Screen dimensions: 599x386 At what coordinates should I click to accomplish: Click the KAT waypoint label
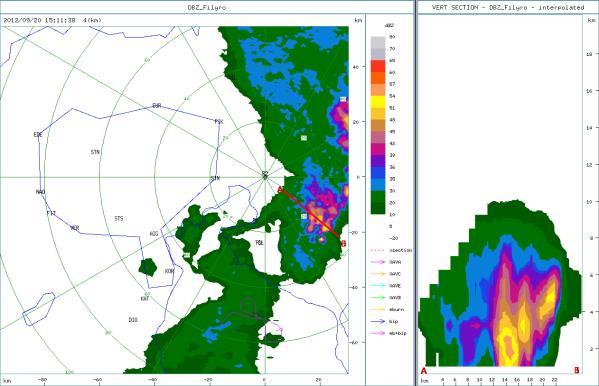click(145, 298)
